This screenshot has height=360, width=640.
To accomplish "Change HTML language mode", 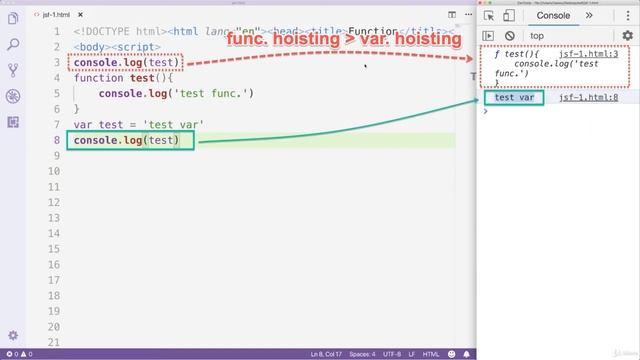I will pyautogui.click(x=431, y=354).
